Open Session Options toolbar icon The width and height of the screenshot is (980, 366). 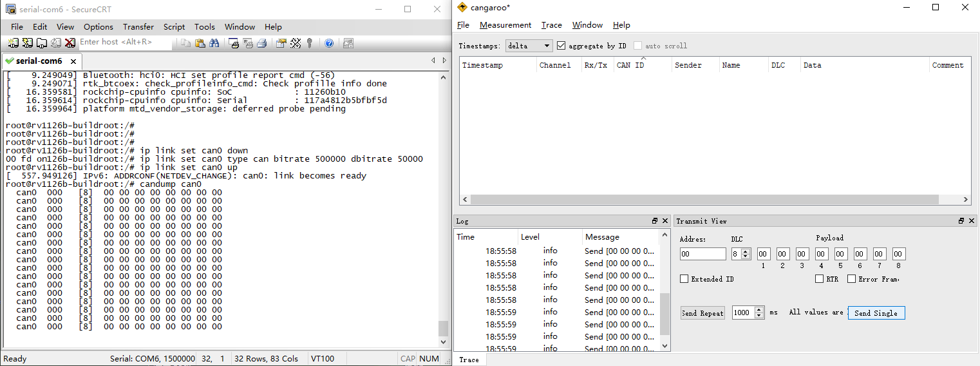[281, 43]
